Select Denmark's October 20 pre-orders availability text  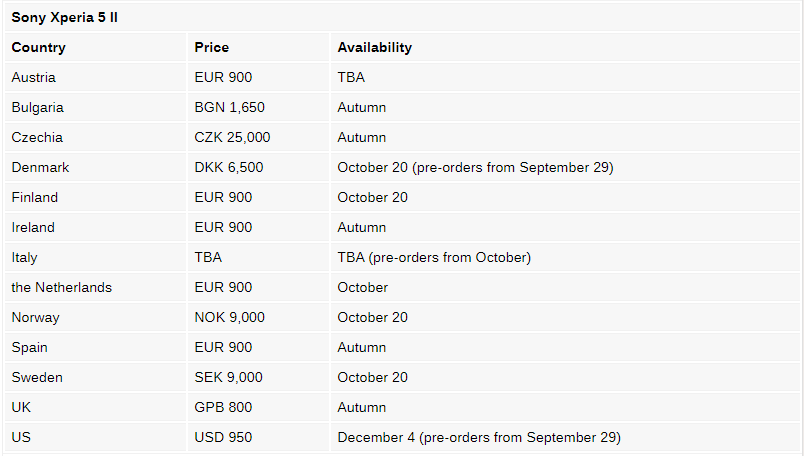(475, 168)
